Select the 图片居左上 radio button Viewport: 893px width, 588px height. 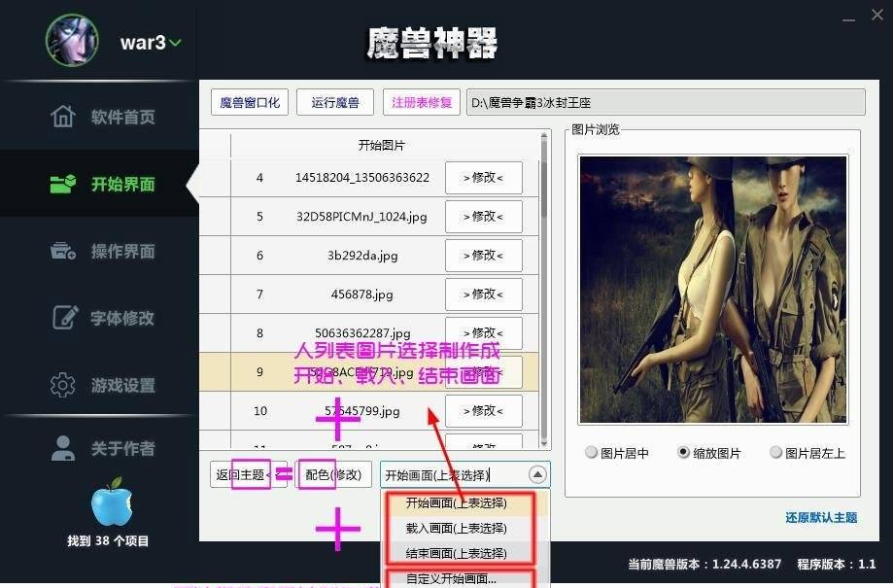(x=775, y=452)
